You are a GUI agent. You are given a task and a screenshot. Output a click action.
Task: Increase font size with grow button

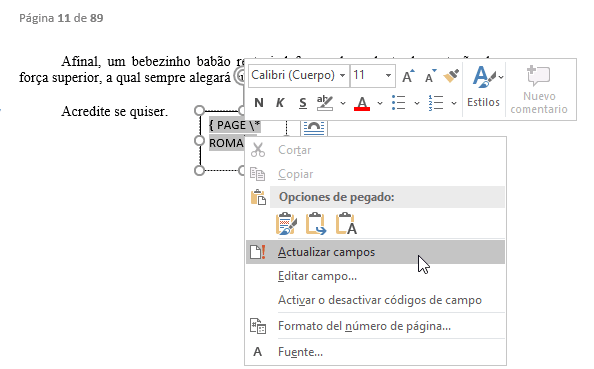[408, 76]
